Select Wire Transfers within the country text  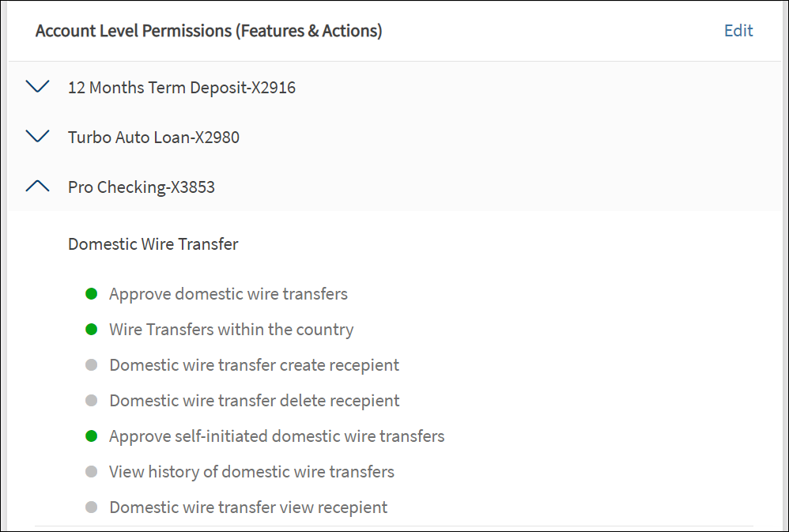click(231, 330)
